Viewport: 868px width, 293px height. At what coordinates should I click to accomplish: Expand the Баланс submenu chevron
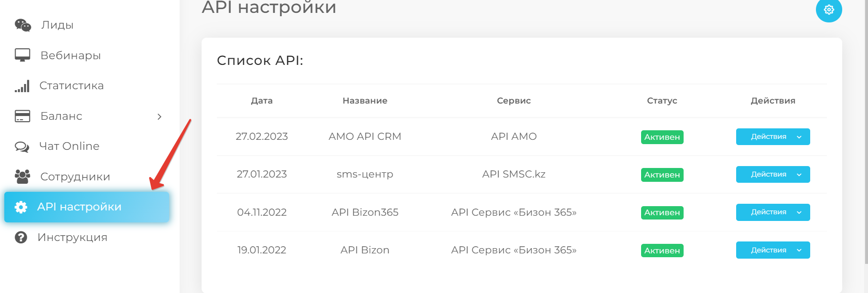[160, 116]
